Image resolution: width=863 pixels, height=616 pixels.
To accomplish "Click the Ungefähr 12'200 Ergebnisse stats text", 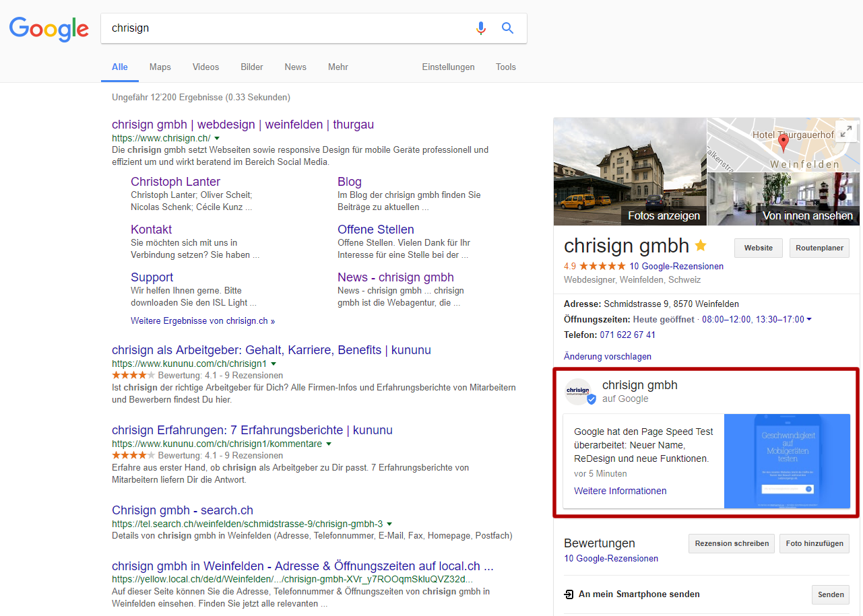I will click(x=201, y=98).
